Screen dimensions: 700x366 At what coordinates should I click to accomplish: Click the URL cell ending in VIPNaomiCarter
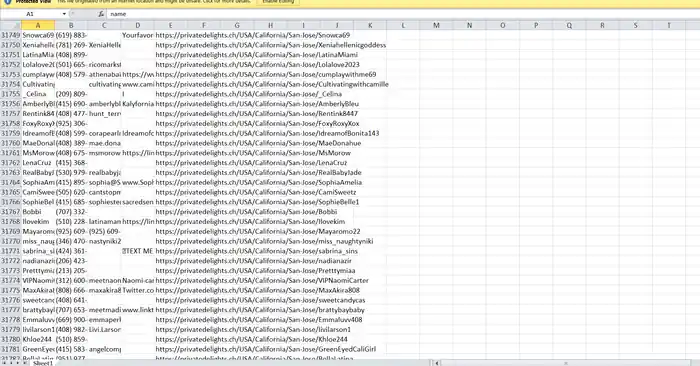(x=262, y=280)
